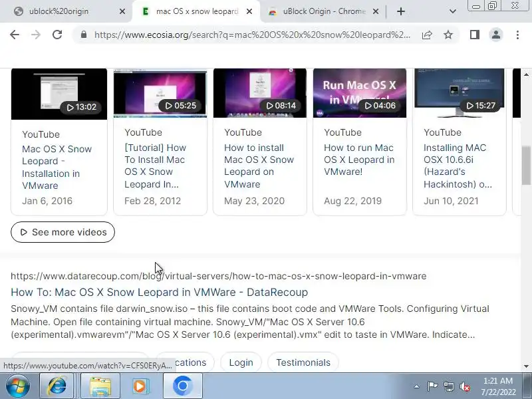Play the 13:02 video thumbnail

(x=59, y=94)
